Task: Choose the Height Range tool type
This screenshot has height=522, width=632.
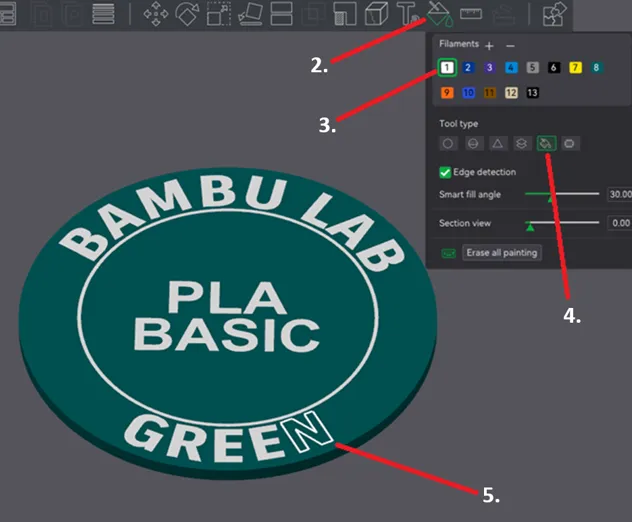Action: coord(522,143)
